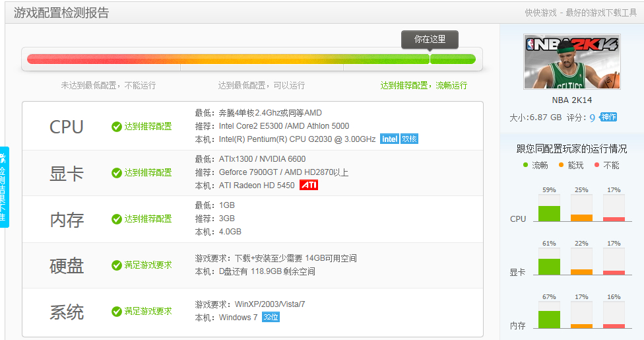Click the blue Intel badge
This screenshot has height=340, width=644.
(389, 139)
